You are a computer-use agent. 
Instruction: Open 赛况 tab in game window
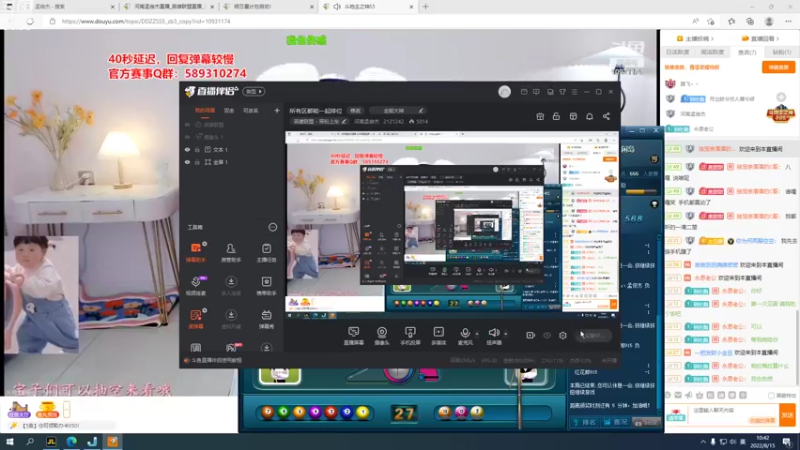pyautogui.click(x=615, y=422)
